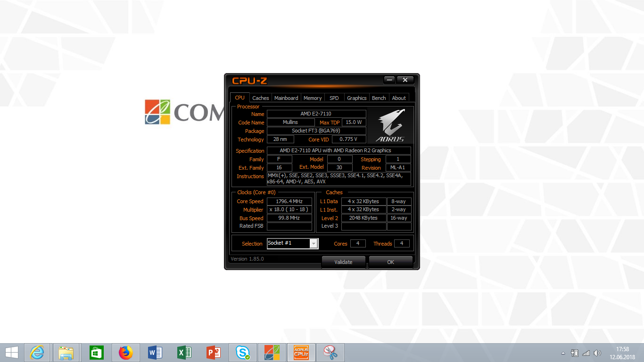Open File Explorer in the taskbar
The width and height of the screenshot is (644, 362).
click(66, 353)
